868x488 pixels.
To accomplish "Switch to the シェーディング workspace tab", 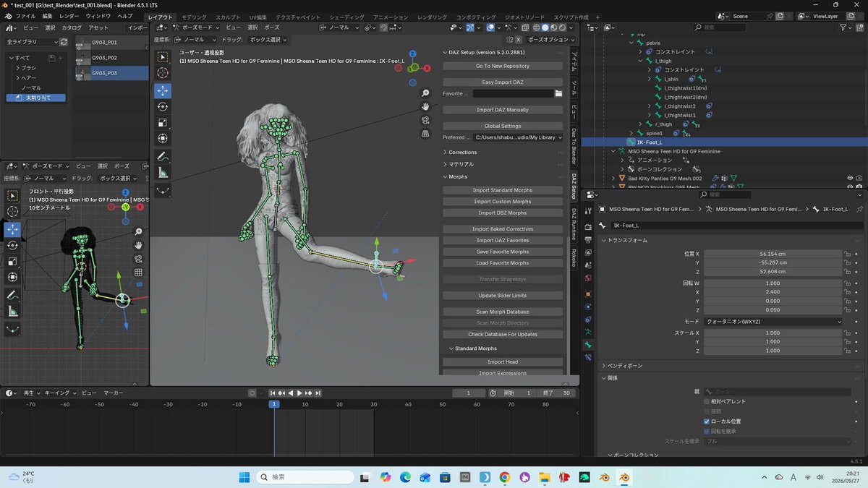I will [x=346, y=17].
